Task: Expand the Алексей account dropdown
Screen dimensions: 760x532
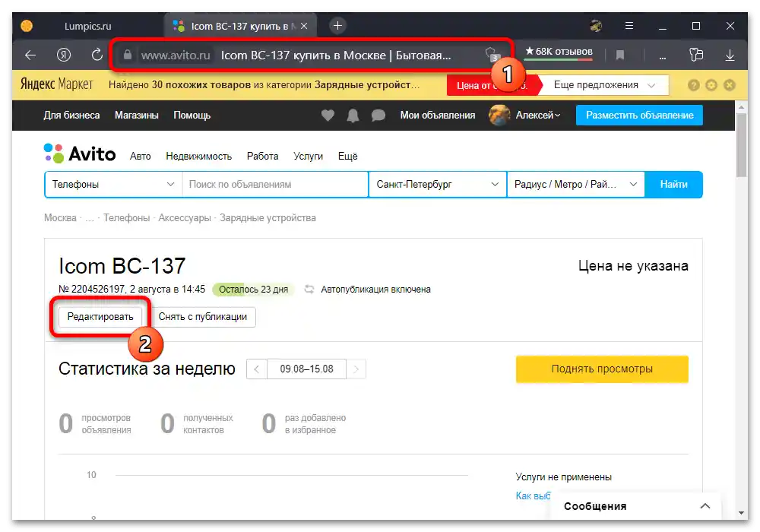Action: (x=538, y=116)
